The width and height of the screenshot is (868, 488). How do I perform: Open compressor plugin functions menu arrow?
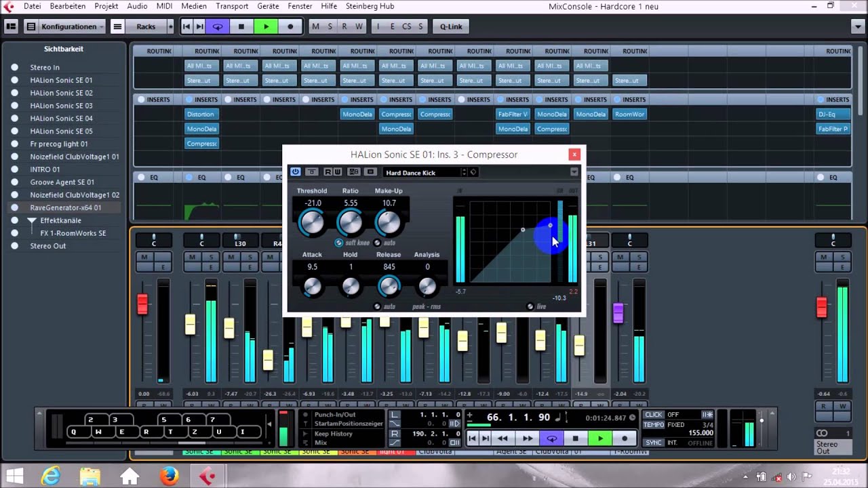click(574, 172)
